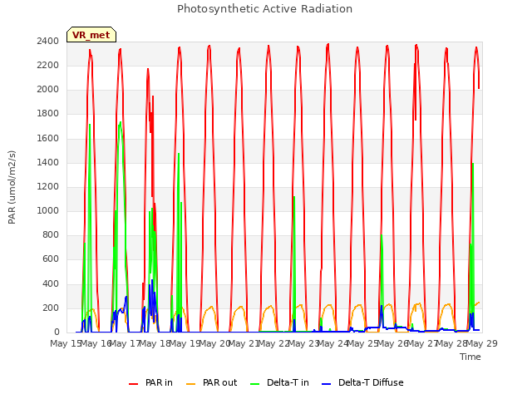Click the 600 y-axis tick value
The height and width of the screenshot is (399, 532).
pyautogui.click(x=51, y=259)
